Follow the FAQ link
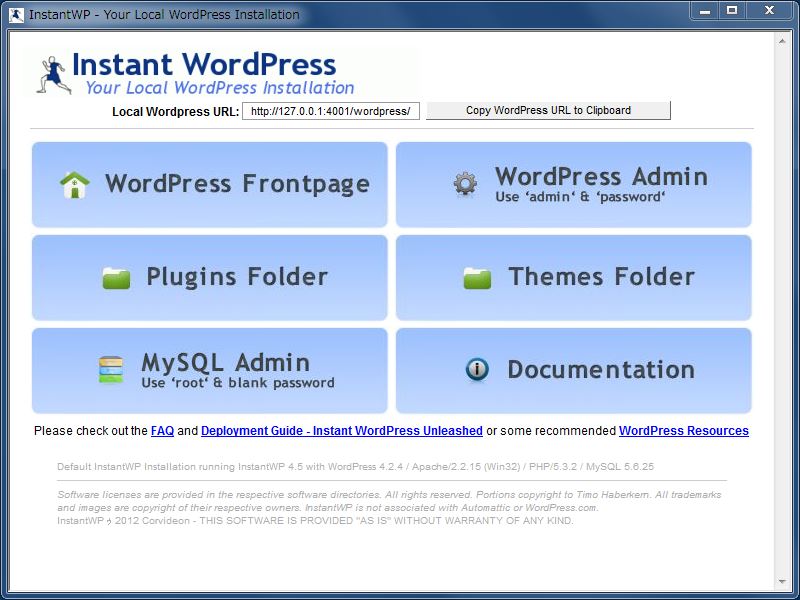Viewport: 800px width, 600px height. [162, 431]
